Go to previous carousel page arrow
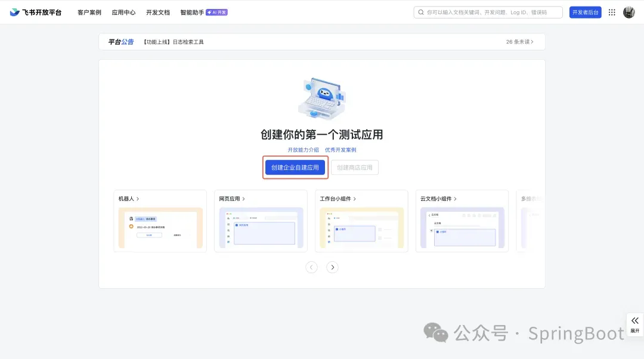 [312, 267]
